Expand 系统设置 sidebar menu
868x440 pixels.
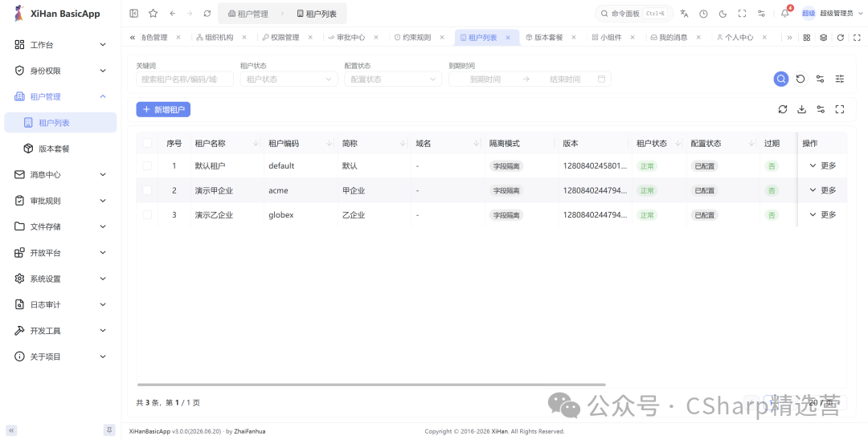tap(60, 279)
